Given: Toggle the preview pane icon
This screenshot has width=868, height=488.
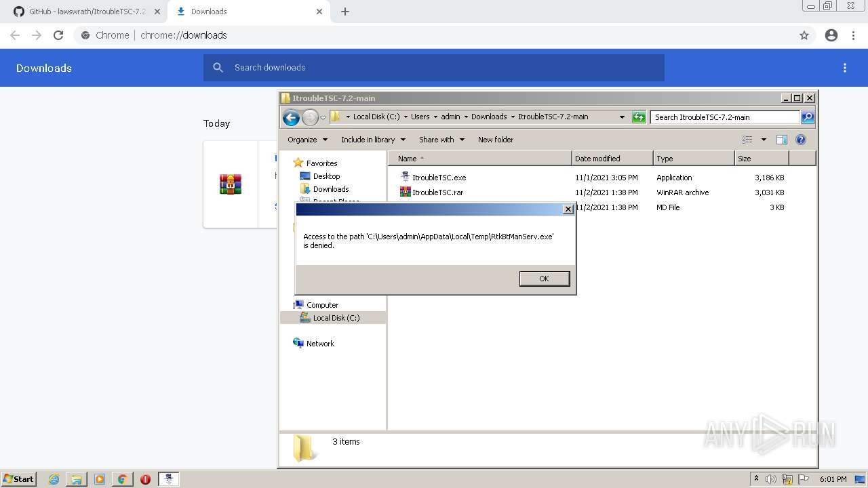Looking at the screenshot, I should (782, 140).
